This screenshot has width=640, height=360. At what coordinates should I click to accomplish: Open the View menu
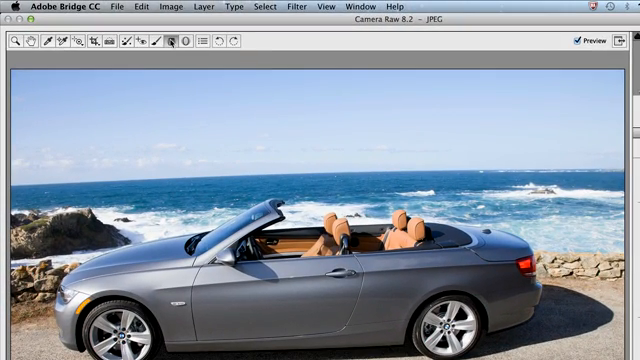coord(326,7)
